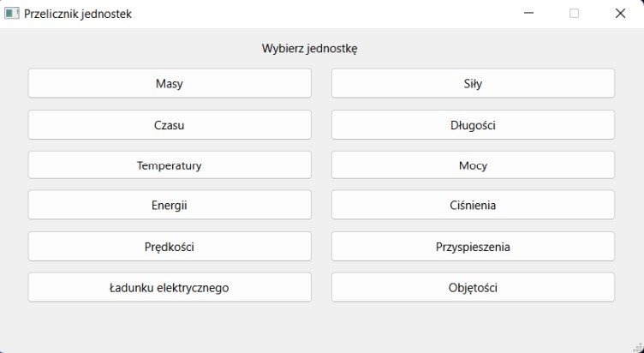The height and width of the screenshot is (353, 644).
Task: Select the Temperatury button
Action: (170, 165)
